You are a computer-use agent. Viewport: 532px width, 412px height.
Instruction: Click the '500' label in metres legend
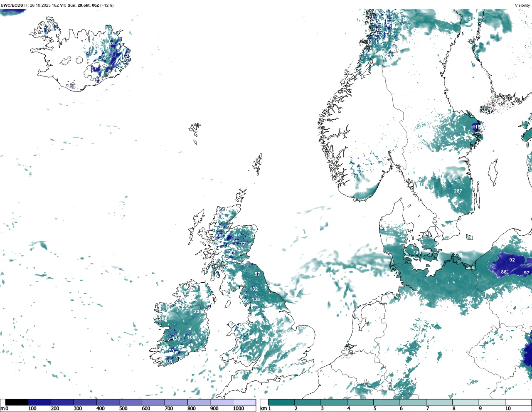coord(123,409)
